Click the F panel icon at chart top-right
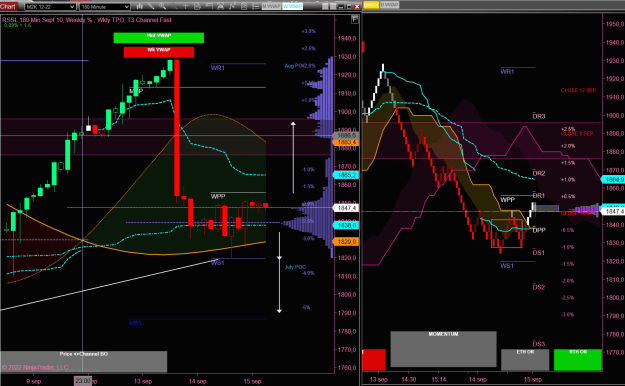The image size is (625, 386). [354, 20]
